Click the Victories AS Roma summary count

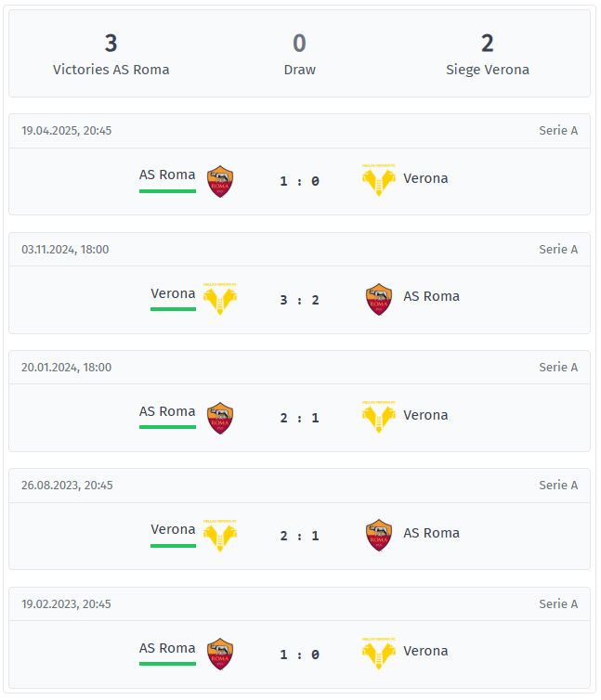111,44
